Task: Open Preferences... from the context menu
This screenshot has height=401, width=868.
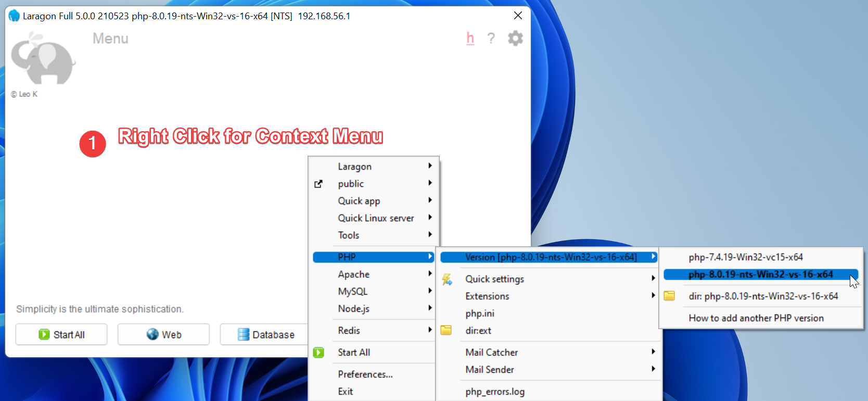Action: click(x=374, y=374)
